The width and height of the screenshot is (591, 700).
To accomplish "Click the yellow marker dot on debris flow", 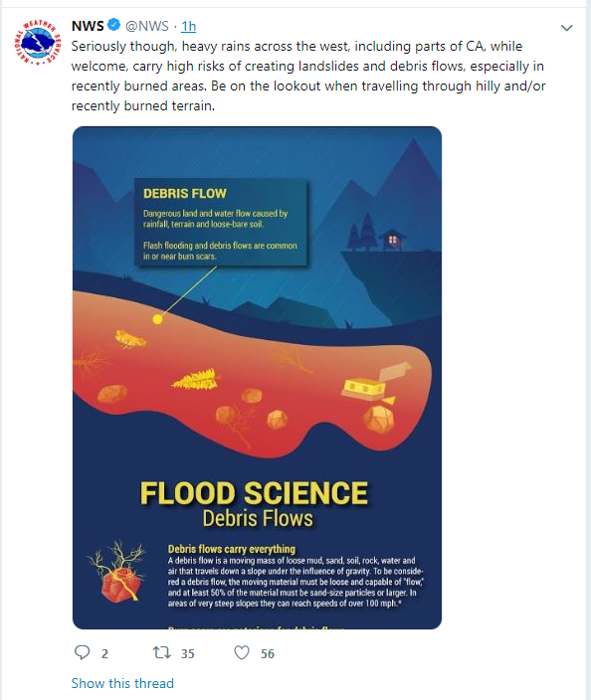I will pyautogui.click(x=157, y=319).
